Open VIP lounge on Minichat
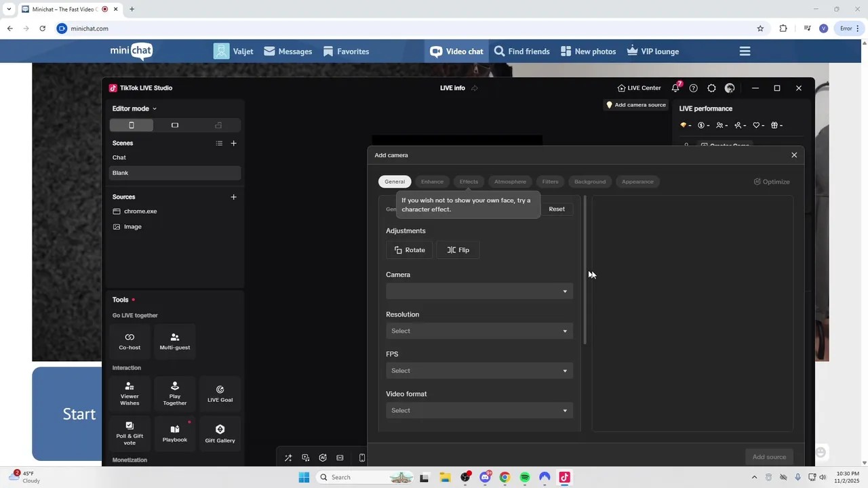Viewport: 868px width, 488px height. [652, 52]
